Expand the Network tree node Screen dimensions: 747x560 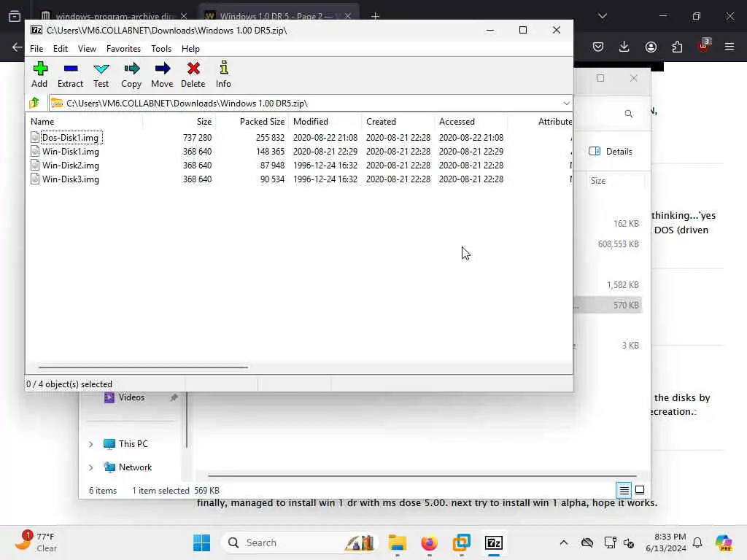90,467
